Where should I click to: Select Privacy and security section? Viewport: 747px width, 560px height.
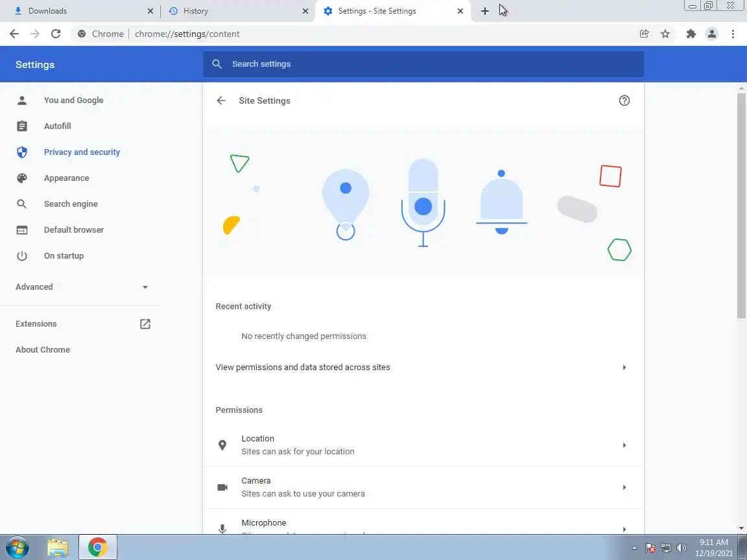[x=81, y=152]
